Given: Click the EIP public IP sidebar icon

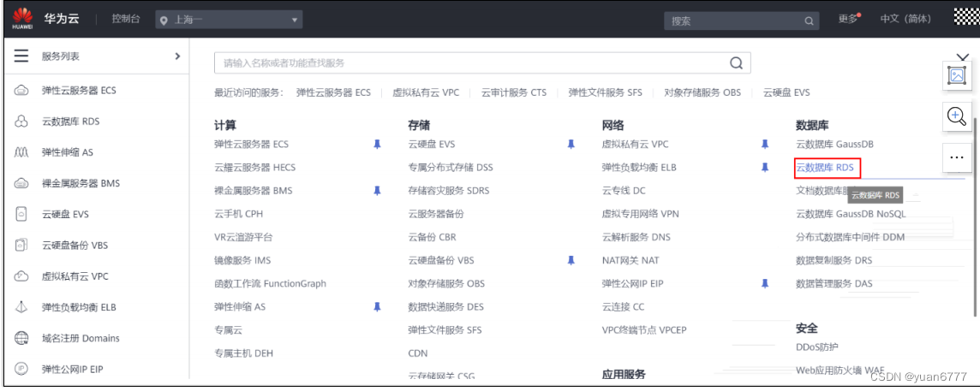Looking at the screenshot, I should pyautogui.click(x=21, y=369).
